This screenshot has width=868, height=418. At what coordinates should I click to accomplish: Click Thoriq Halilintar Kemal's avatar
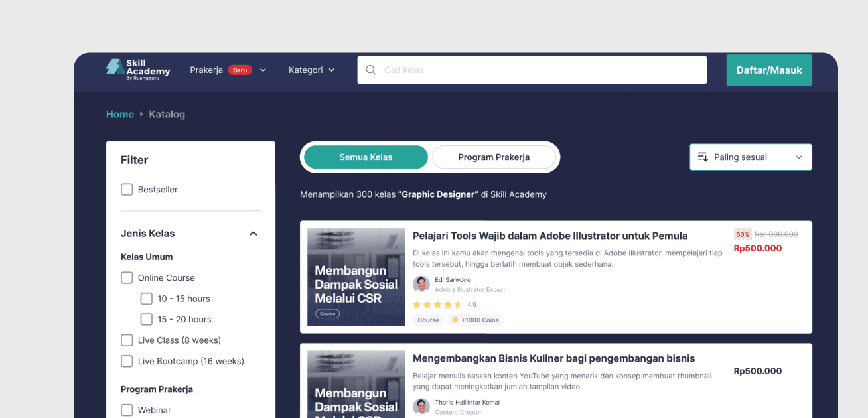coord(421,407)
